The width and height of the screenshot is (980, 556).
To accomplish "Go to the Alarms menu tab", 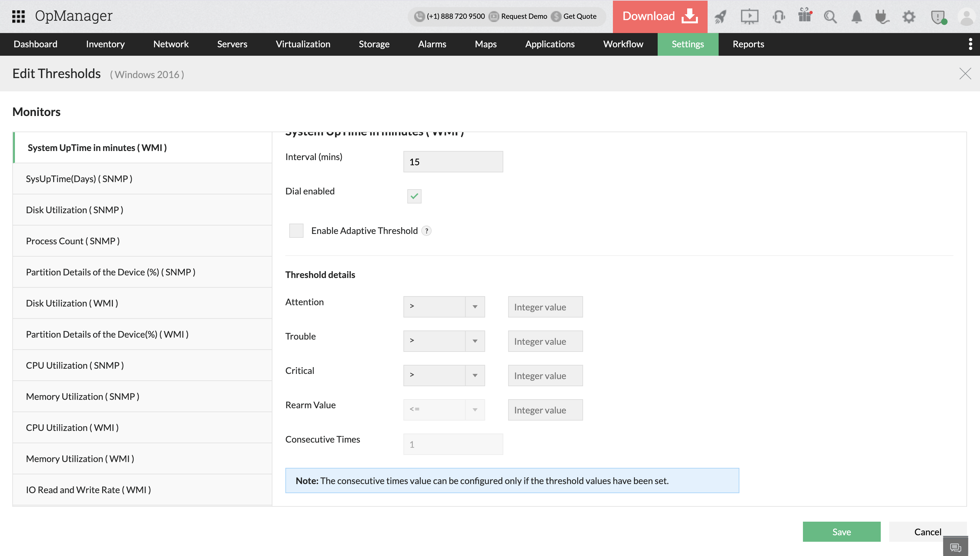I will [432, 44].
